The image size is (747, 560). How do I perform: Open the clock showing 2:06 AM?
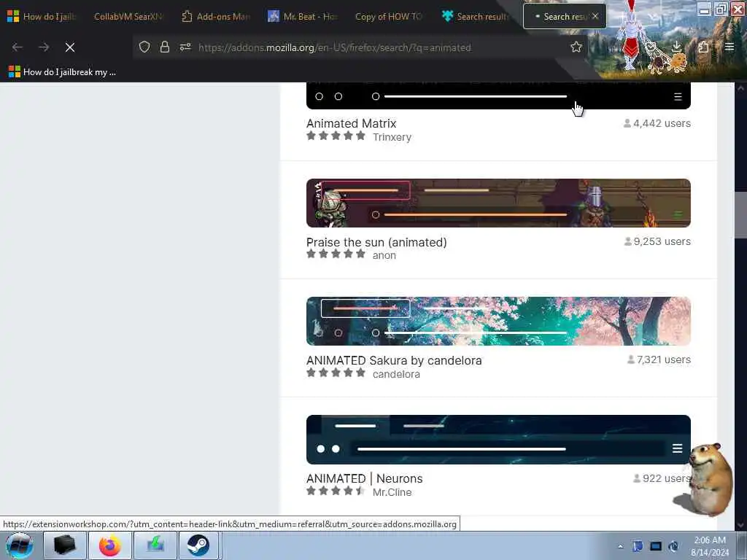[x=710, y=546]
